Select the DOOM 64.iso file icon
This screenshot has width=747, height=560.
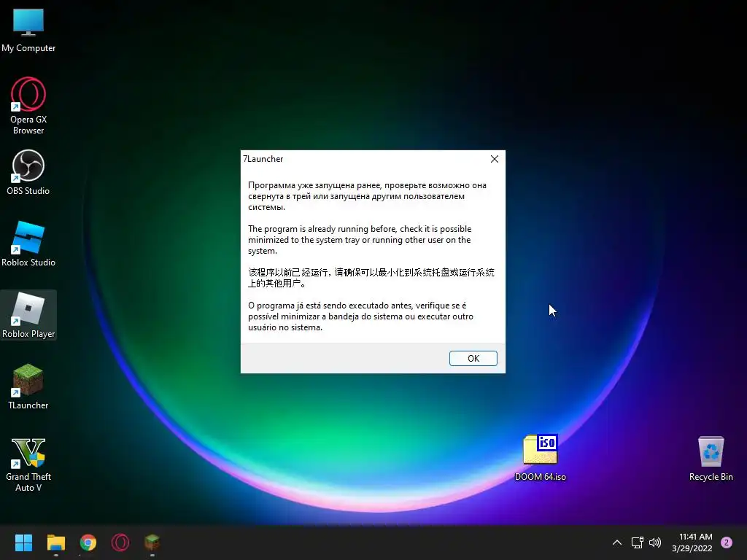click(541, 458)
